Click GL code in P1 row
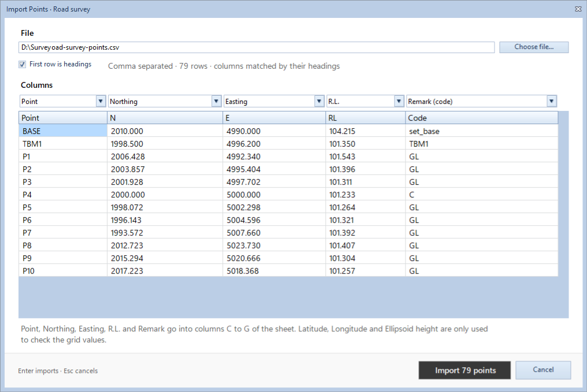 pos(481,156)
